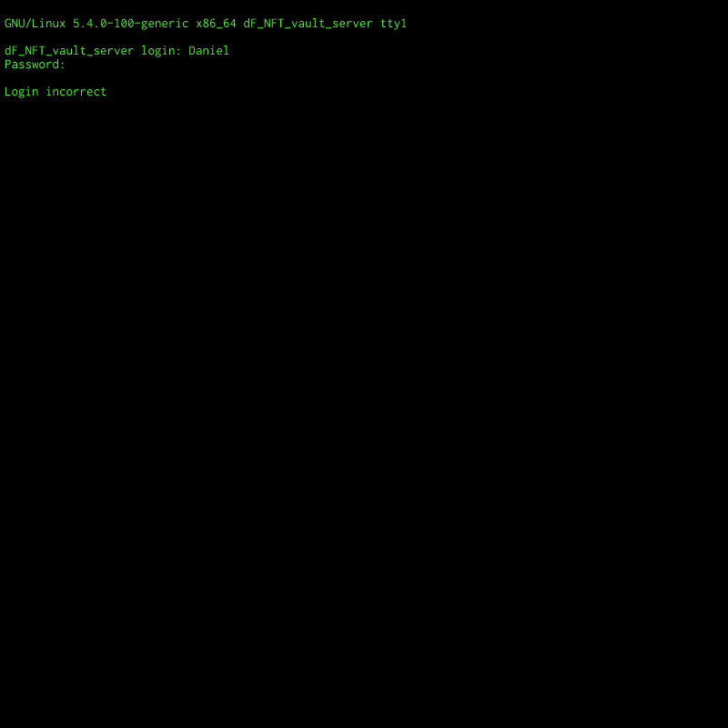The height and width of the screenshot is (728, 728).
Task: Click the word "Linux" in the banner
Action: [x=49, y=24]
